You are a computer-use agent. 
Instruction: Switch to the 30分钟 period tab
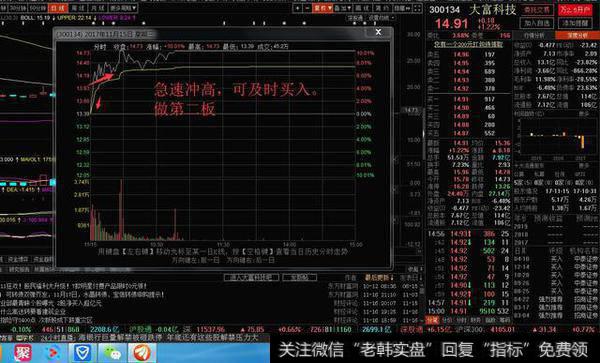pos(18,8)
